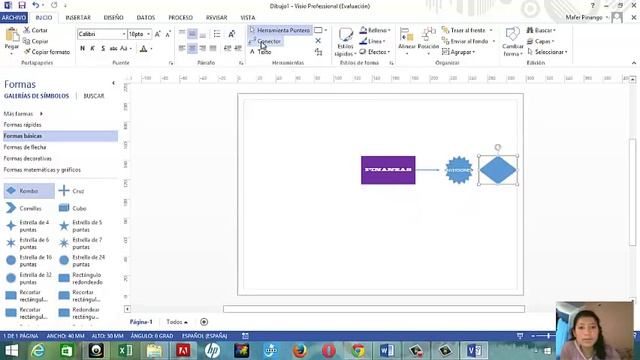Click Enviar al fondo button
This screenshot has width=640, height=360.
pos(465,41)
